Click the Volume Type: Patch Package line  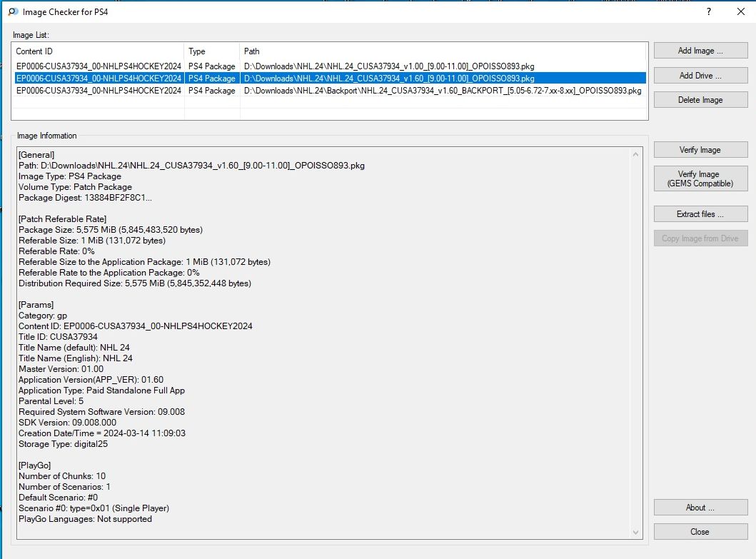(x=75, y=187)
